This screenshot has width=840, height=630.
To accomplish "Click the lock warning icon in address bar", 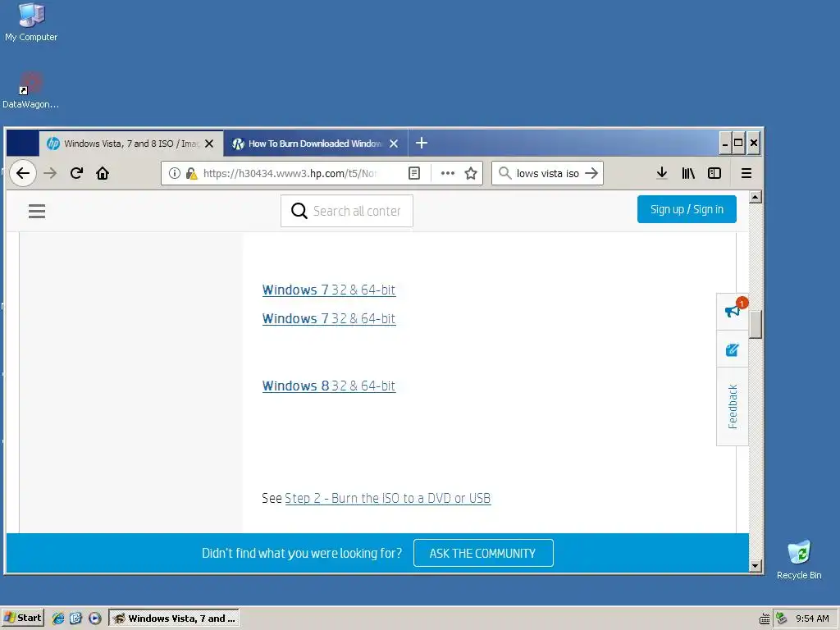I will pos(191,173).
